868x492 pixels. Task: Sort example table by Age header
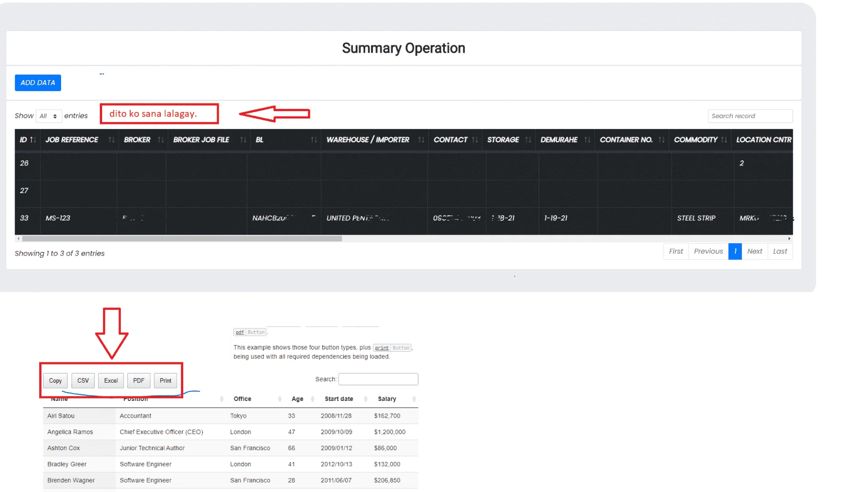(x=297, y=399)
